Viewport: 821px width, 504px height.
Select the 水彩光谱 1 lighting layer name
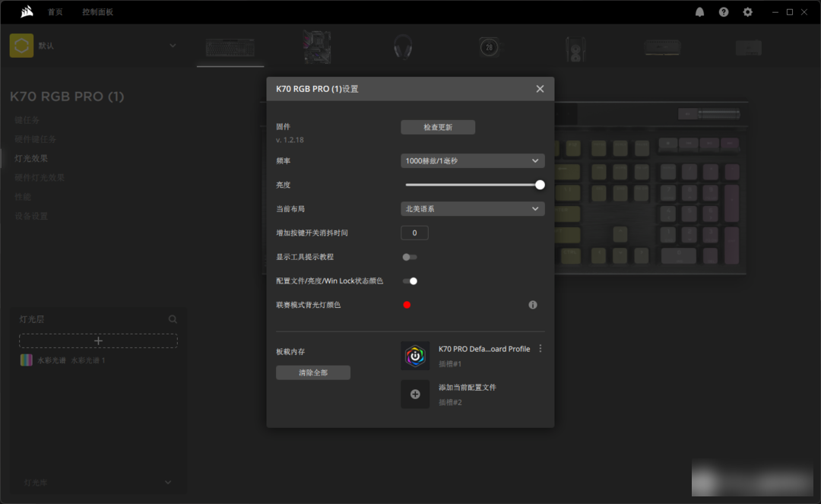88,360
